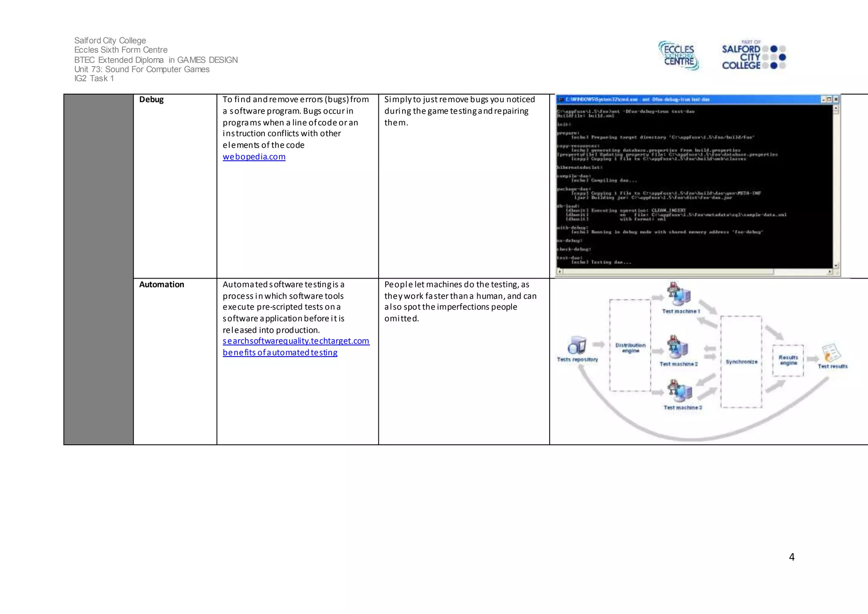
Task: Click the Salford City College logo
Action: (754, 56)
